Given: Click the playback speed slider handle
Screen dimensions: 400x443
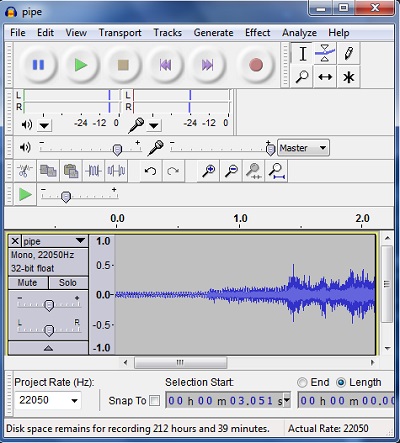Looking at the screenshot, I should click(x=66, y=197).
